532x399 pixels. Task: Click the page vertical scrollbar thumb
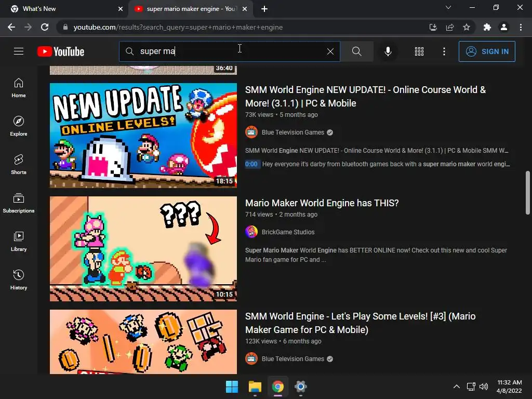(x=528, y=193)
